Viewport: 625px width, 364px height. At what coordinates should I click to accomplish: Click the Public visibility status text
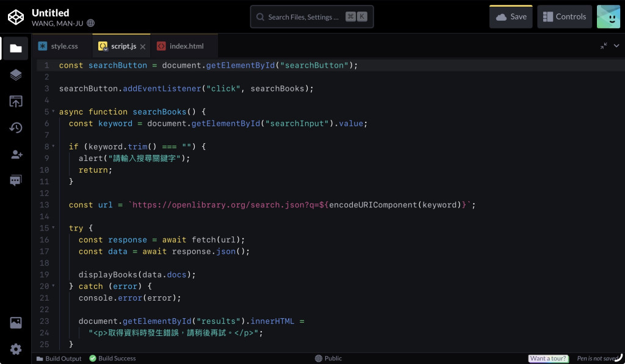point(333,359)
